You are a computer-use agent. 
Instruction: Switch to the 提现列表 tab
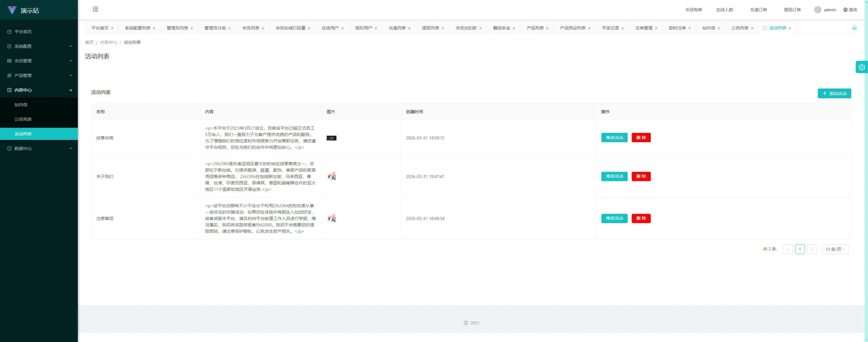click(430, 28)
